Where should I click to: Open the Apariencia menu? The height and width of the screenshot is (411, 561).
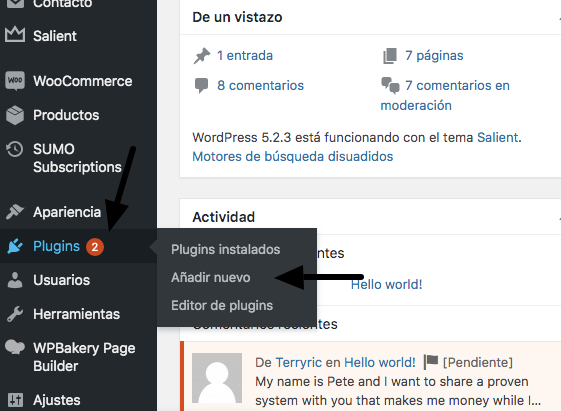click(x=67, y=212)
